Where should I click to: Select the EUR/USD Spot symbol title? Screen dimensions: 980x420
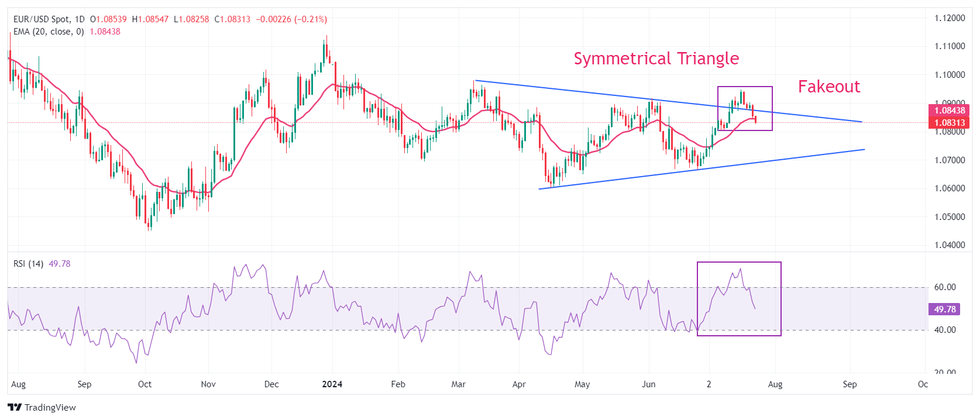click(41, 19)
